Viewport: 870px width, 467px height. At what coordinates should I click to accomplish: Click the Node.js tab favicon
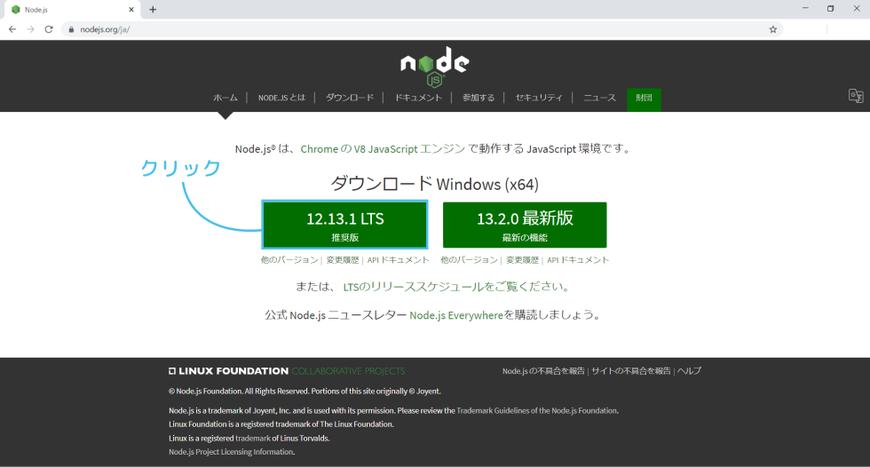click(16, 9)
